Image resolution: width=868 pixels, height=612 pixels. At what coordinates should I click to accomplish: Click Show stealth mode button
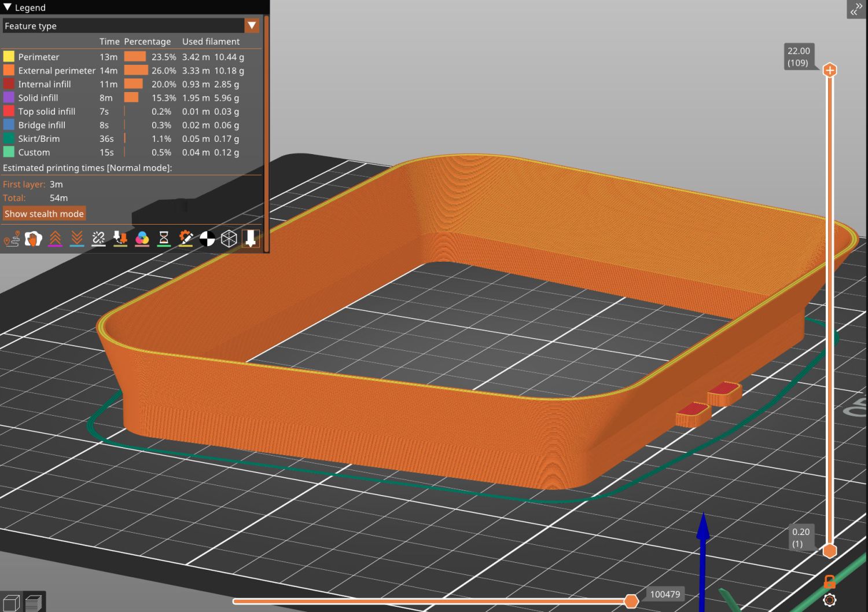point(44,214)
